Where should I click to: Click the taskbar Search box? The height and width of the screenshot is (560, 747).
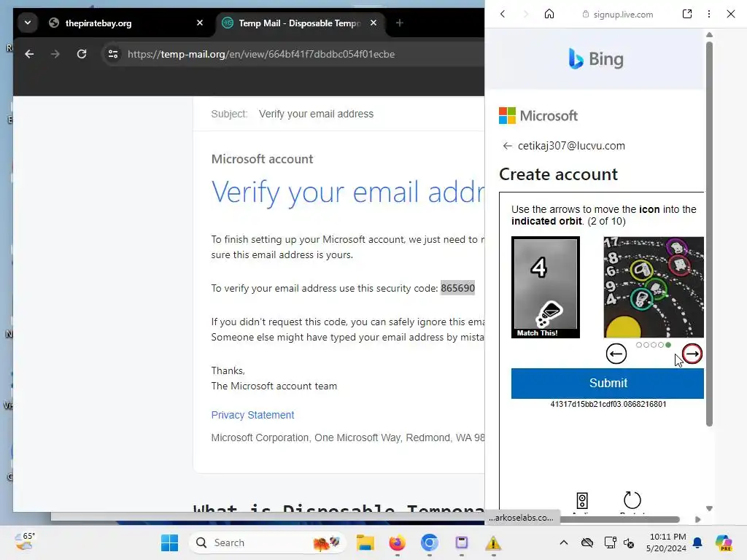268,542
